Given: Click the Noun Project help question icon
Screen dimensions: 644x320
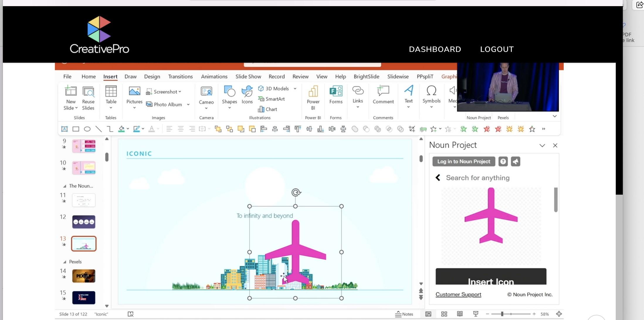Looking at the screenshot, I should point(503,161).
